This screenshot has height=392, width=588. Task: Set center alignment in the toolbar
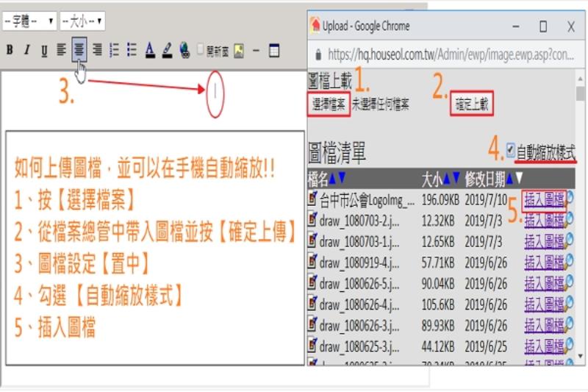pyautogui.click(x=79, y=51)
